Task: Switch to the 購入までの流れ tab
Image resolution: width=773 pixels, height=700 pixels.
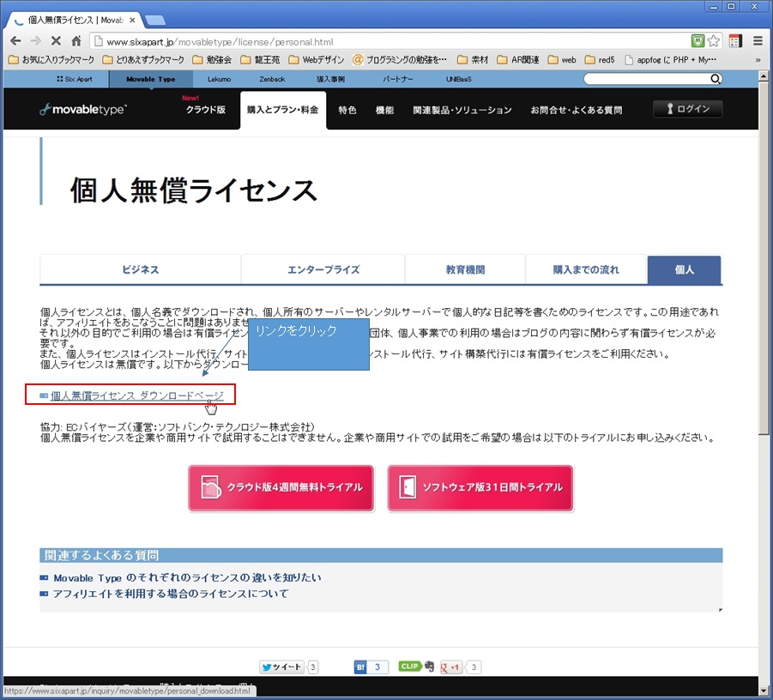Action: tap(586, 269)
